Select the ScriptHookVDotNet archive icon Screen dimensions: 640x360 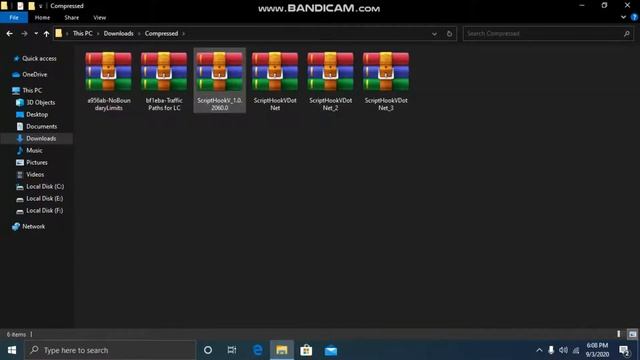(275, 71)
